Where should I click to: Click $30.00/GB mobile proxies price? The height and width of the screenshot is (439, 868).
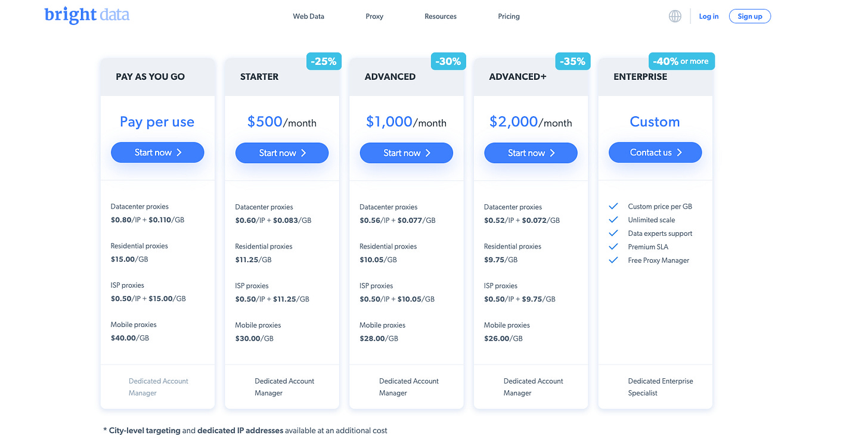tap(255, 338)
